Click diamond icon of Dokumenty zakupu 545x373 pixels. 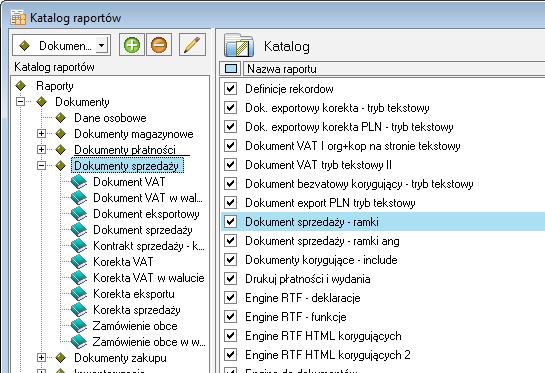pos(61,357)
